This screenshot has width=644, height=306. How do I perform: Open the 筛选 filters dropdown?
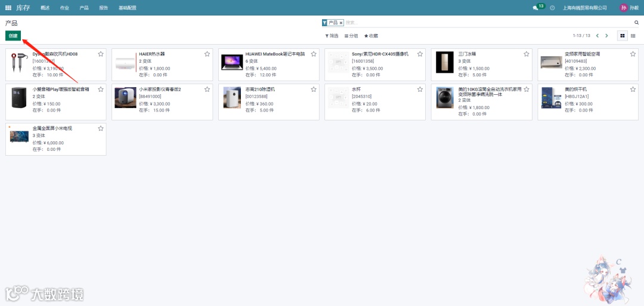332,36
